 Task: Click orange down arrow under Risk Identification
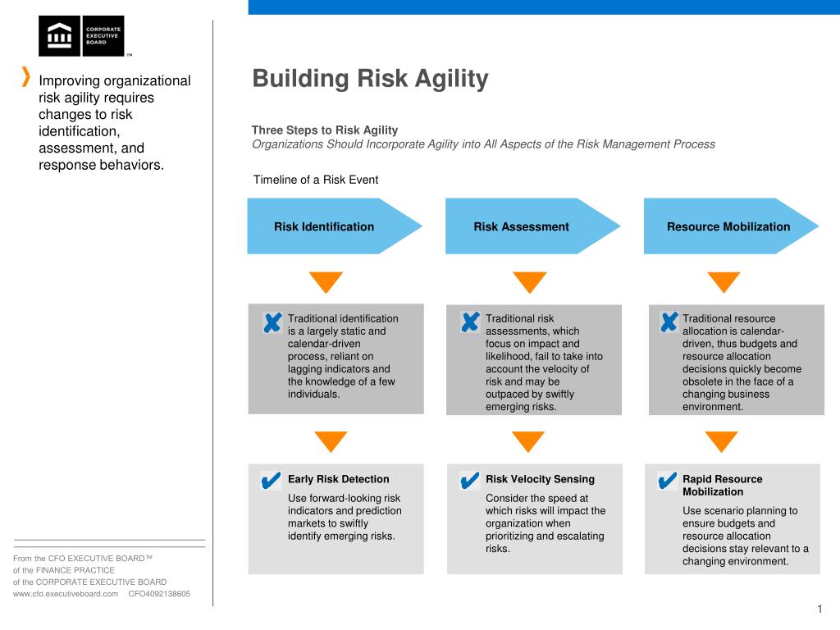(326, 282)
